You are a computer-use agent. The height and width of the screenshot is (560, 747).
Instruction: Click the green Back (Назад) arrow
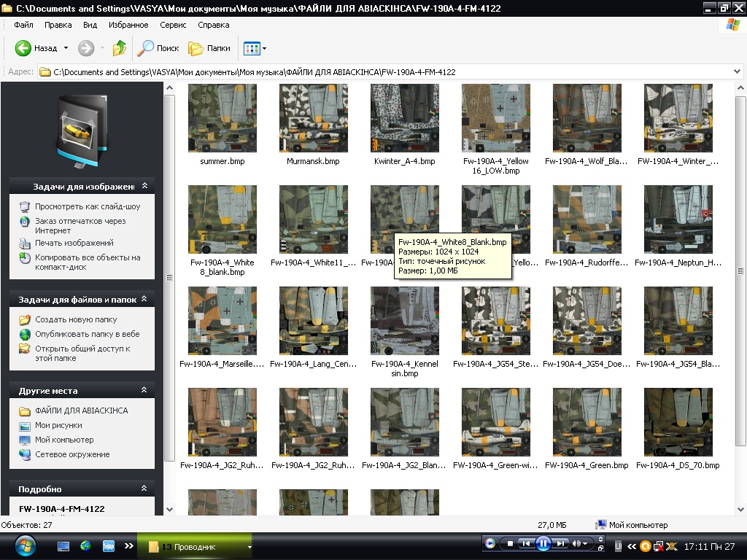point(23,48)
